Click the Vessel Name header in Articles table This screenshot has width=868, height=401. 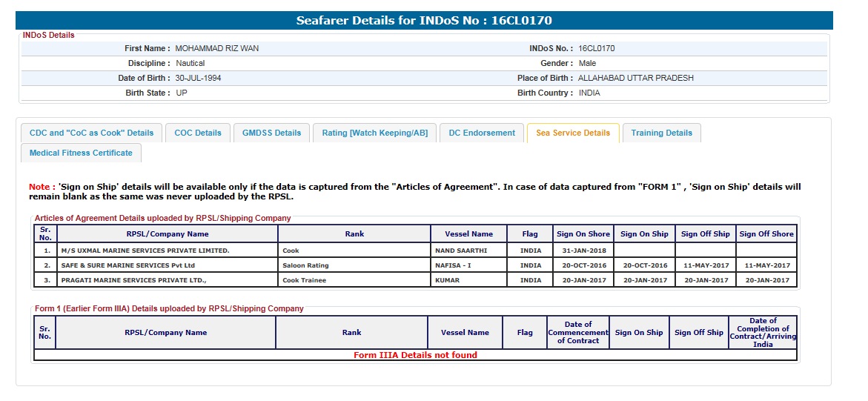click(x=468, y=234)
